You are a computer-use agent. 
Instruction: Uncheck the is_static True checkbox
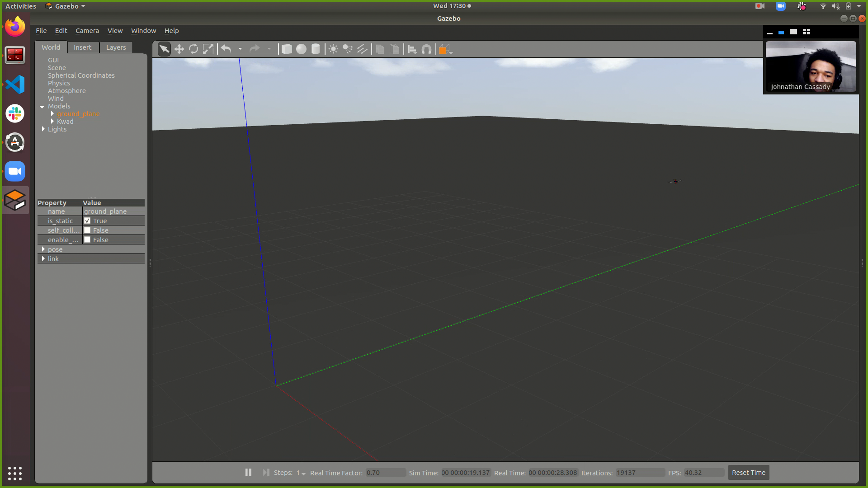pyautogui.click(x=87, y=221)
